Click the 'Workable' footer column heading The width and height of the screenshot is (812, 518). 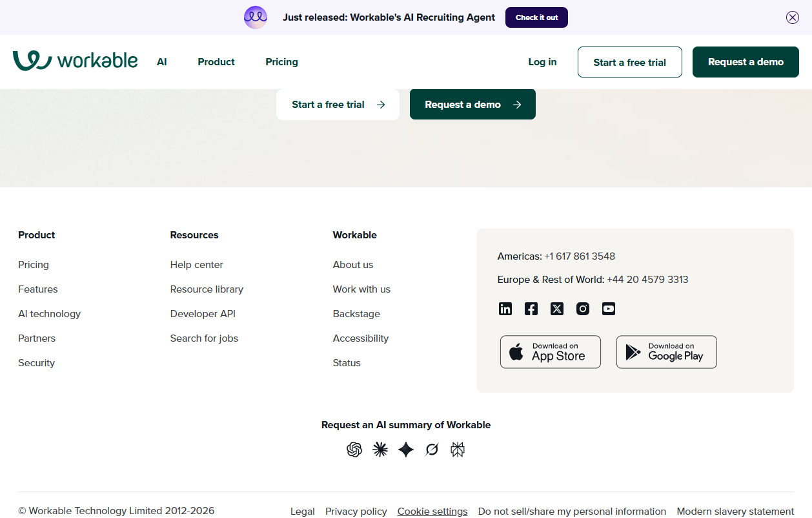point(355,235)
